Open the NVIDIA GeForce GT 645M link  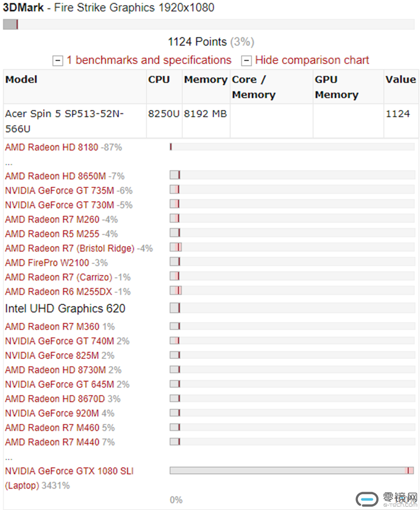(x=59, y=385)
